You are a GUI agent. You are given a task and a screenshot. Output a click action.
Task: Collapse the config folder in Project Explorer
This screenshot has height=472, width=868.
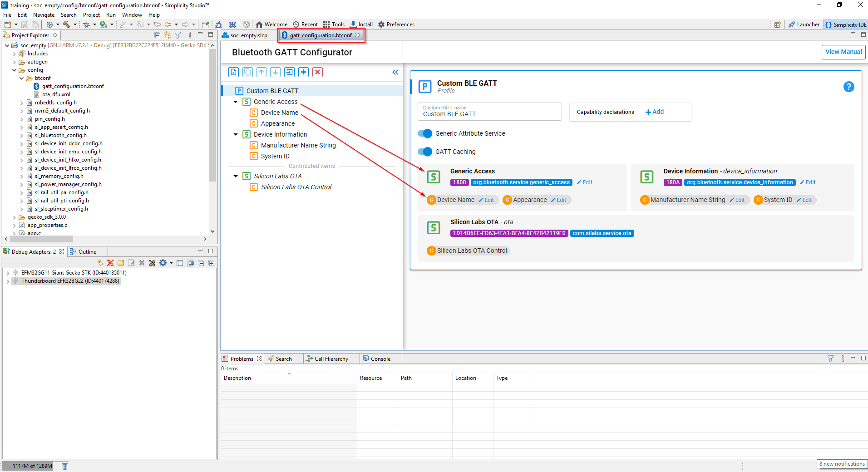[15, 70]
